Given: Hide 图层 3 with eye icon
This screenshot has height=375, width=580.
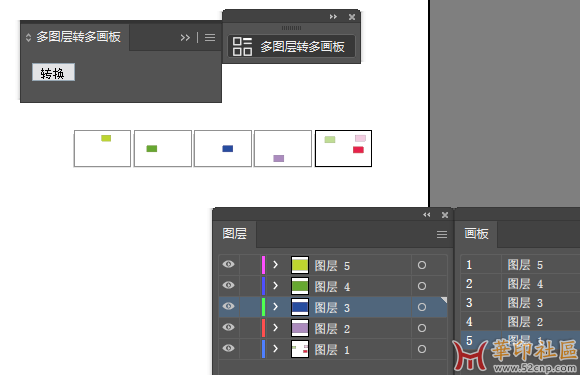Looking at the screenshot, I should (229, 306).
